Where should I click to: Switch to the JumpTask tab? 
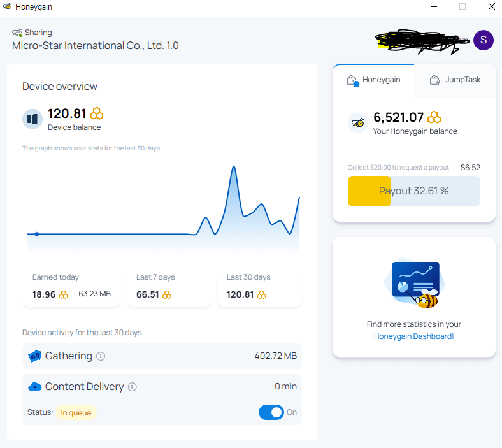point(455,80)
